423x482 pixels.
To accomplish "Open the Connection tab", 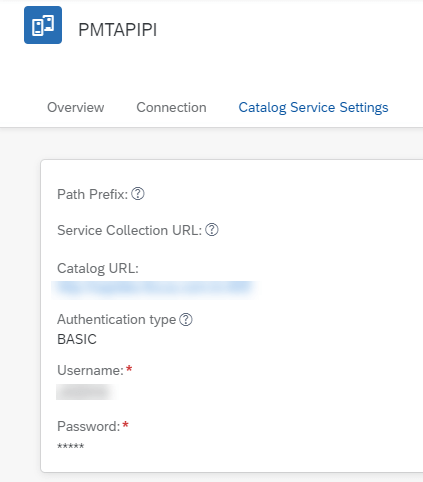I will 171,107.
